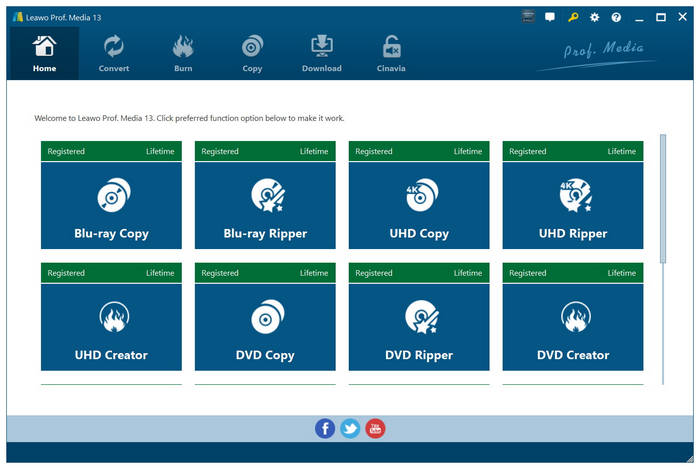Go to the Burn tab
The height and width of the screenshot is (469, 700).
coord(183,54)
